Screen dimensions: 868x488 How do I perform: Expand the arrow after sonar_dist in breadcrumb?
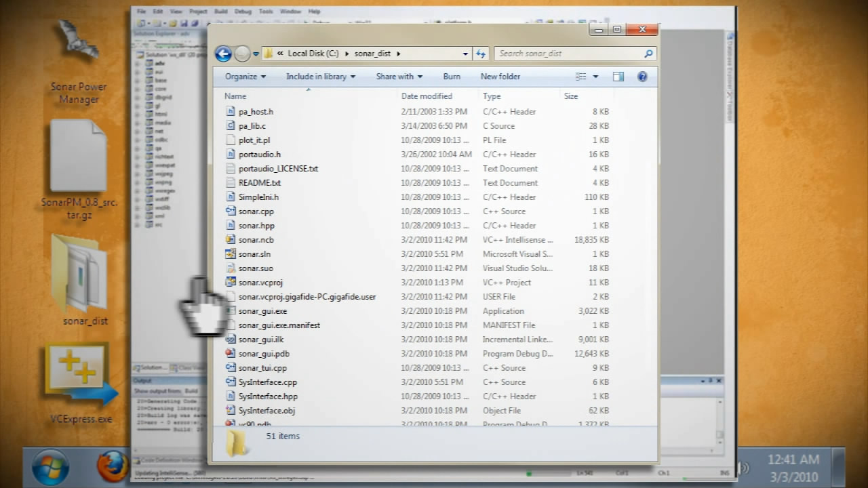pos(398,54)
